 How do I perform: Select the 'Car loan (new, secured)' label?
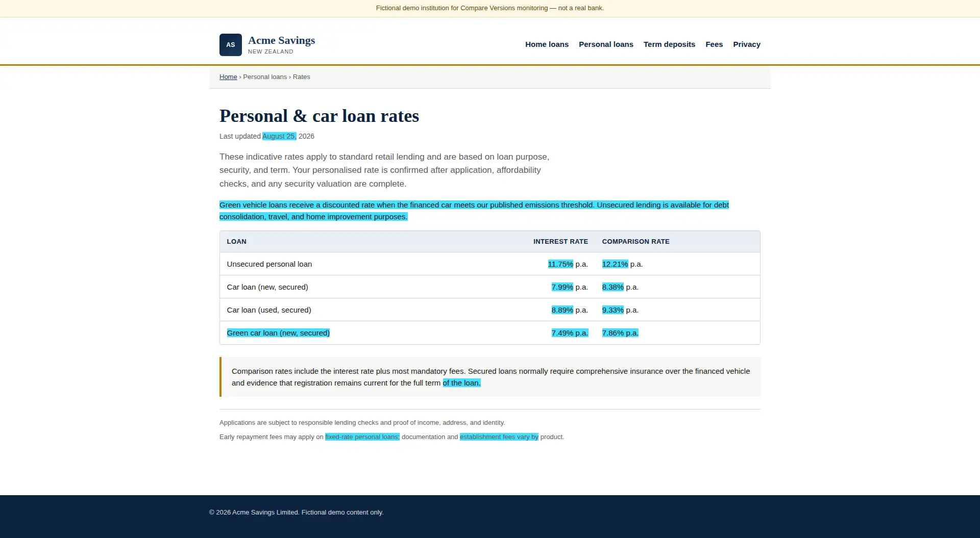pos(267,287)
